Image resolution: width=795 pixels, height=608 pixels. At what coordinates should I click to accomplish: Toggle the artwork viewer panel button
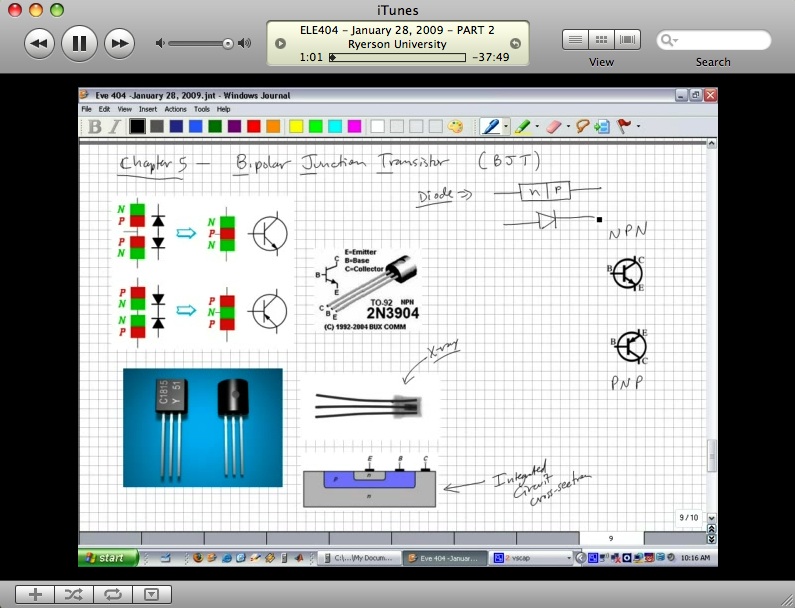pos(151,594)
